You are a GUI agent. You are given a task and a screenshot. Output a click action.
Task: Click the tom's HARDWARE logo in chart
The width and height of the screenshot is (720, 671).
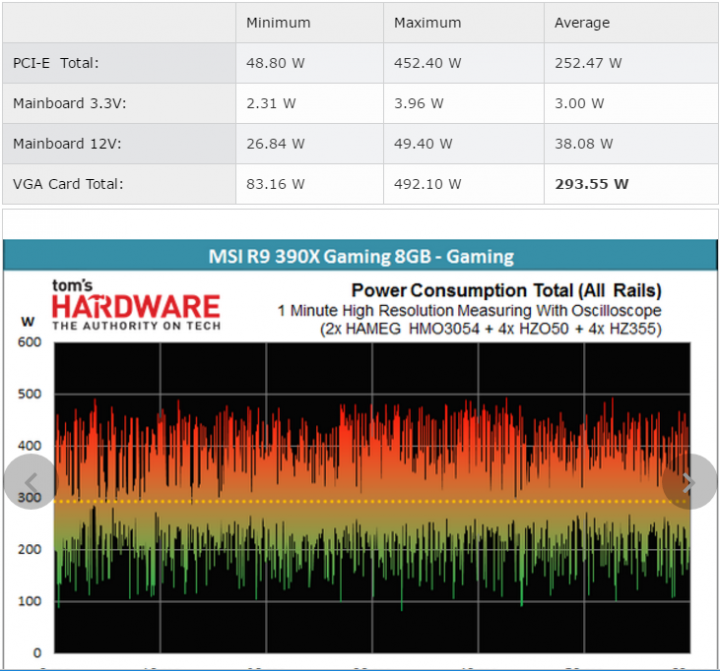pyautogui.click(x=136, y=304)
